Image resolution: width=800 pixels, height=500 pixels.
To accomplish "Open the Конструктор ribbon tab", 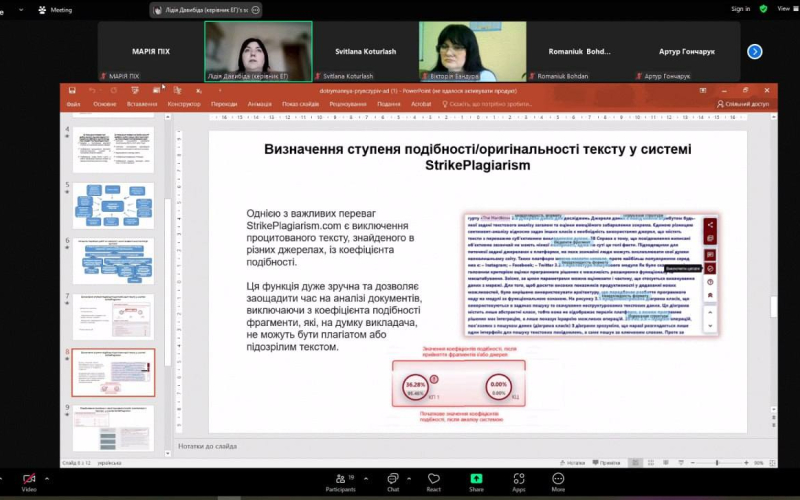I will [184, 104].
